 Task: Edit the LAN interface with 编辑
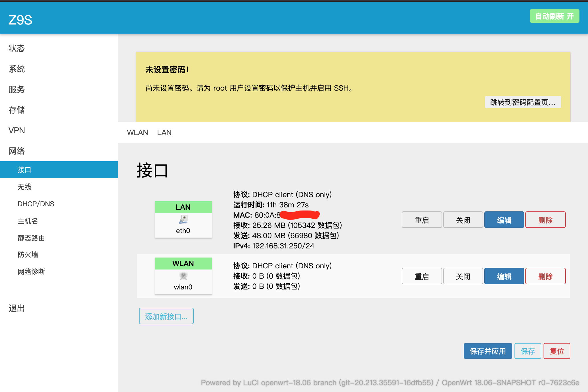[x=504, y=220]
